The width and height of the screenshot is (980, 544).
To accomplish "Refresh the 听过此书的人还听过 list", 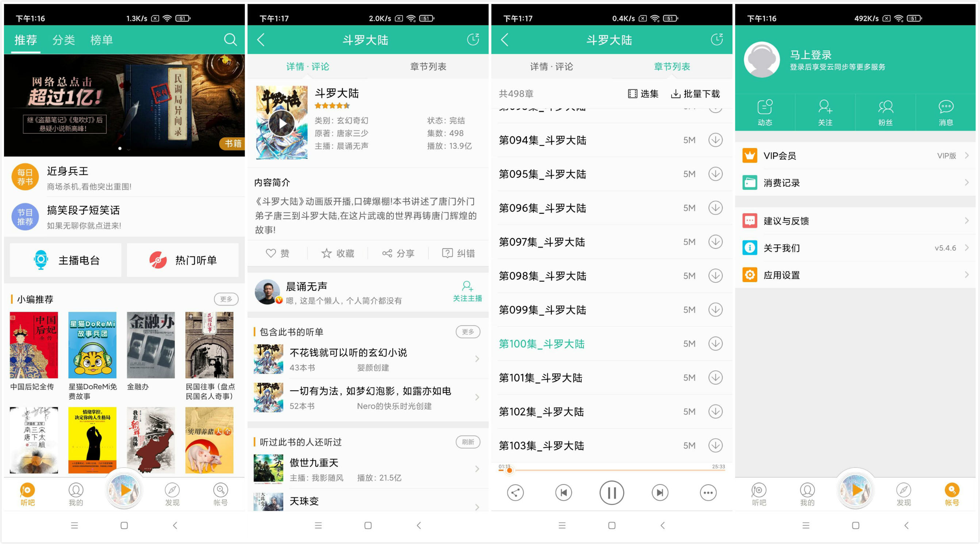I will pos(468,442).
